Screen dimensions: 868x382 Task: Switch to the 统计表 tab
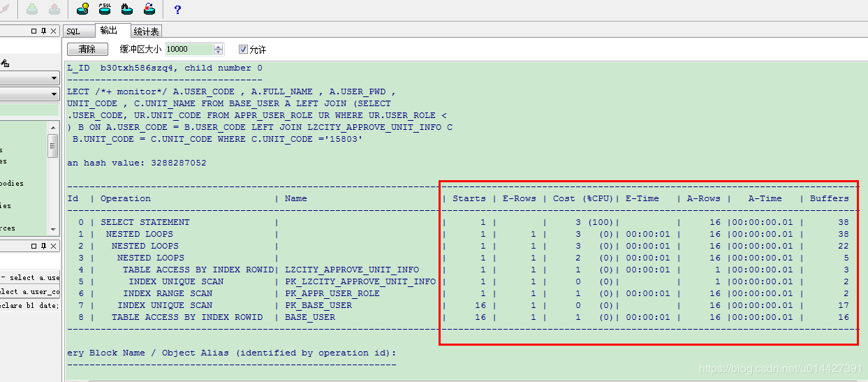pos(146,31)
